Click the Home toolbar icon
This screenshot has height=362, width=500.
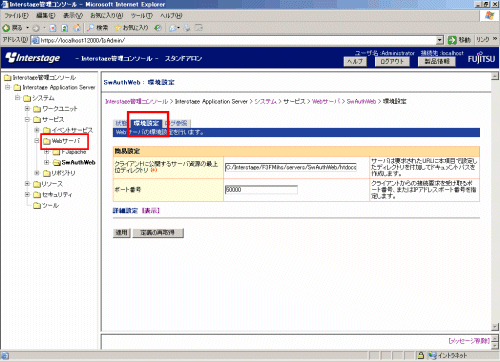click(x=76, y=28)
